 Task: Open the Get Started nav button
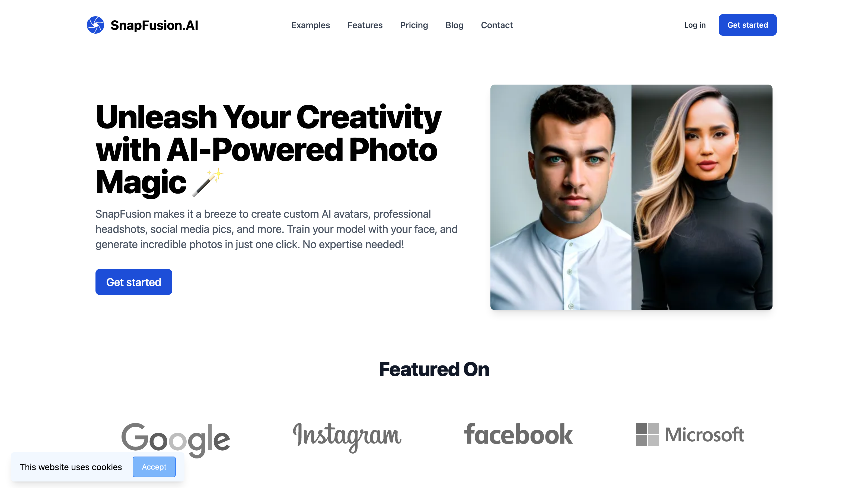(748, 25)
